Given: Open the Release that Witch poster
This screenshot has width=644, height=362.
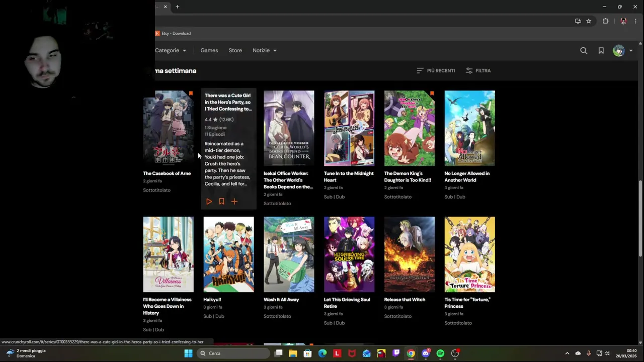Looking at the screenshot, I should (410, 254).
